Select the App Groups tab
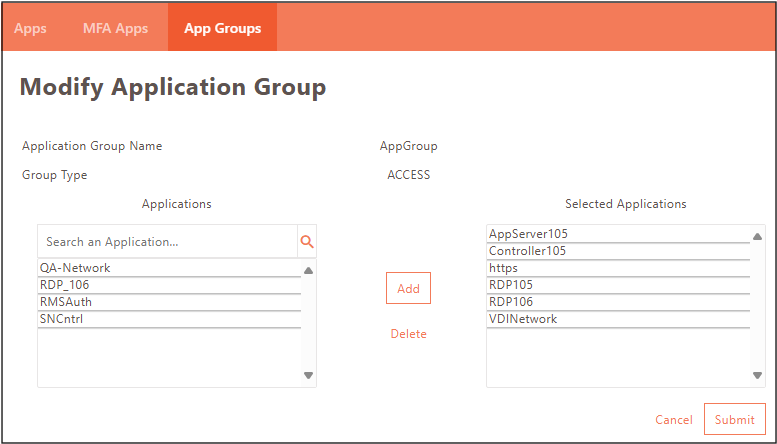777x444 pixels. (x=222, y=28)
